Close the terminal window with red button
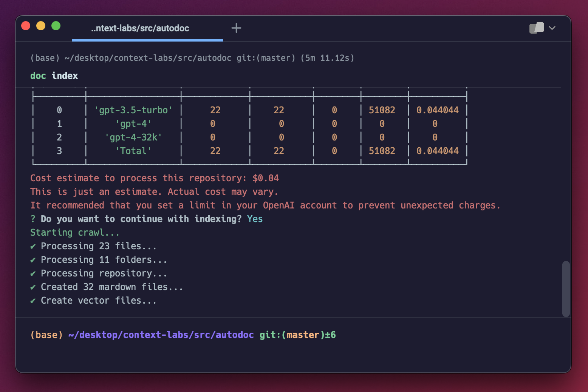This screenshot has height=392, width=588. [26, 26]
